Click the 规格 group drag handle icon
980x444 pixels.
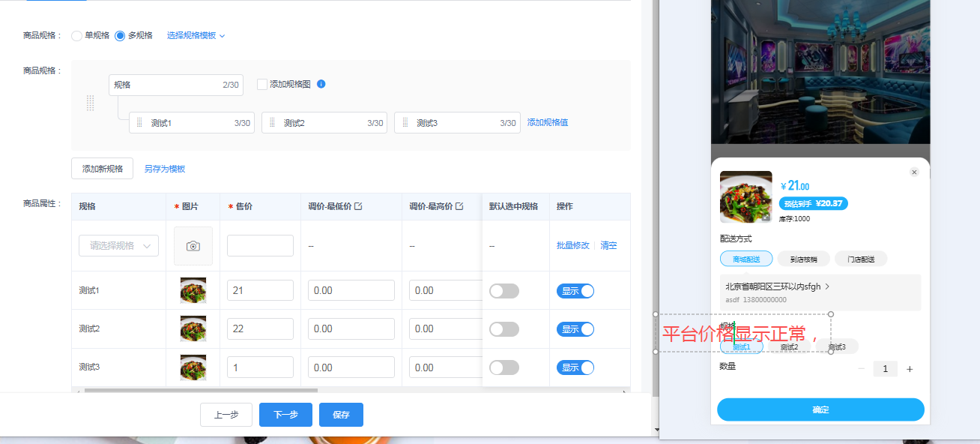click(91, 103)
